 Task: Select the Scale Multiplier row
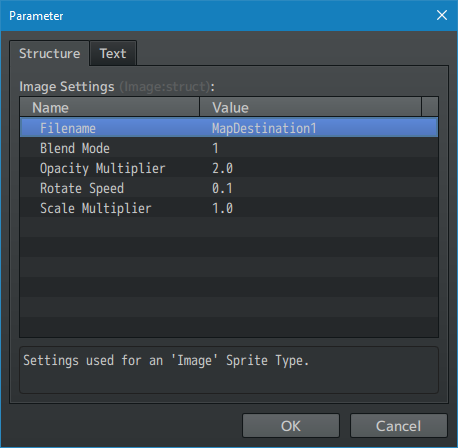click(229, 208)
